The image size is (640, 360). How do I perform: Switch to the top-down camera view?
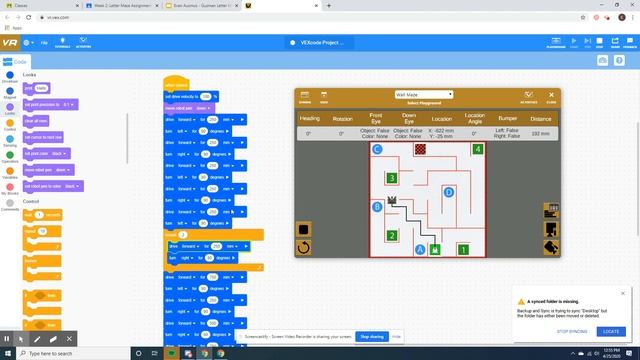tap(551, 210)
